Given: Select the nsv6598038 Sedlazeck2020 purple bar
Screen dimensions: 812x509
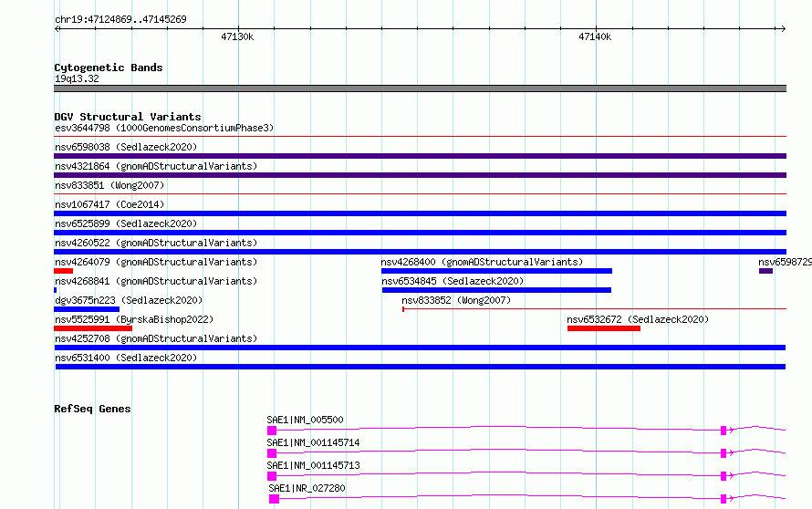Looking at the screenshot, I should [420, 156].
